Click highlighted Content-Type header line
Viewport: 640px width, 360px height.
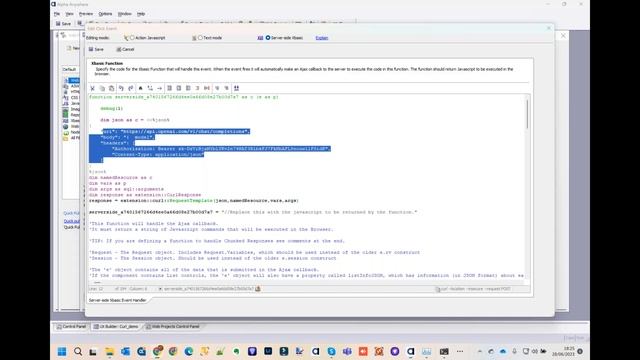pyautogui.click(x=158, y=154)
